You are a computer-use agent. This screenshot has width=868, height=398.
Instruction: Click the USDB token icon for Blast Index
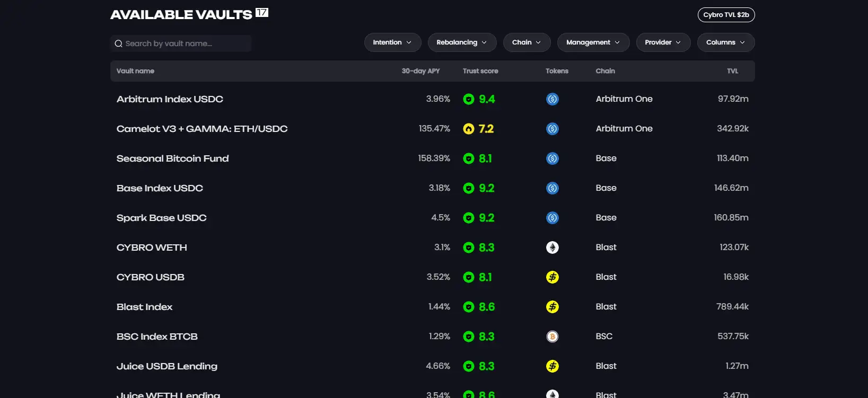pyautogui.click(x=552, y=307)
